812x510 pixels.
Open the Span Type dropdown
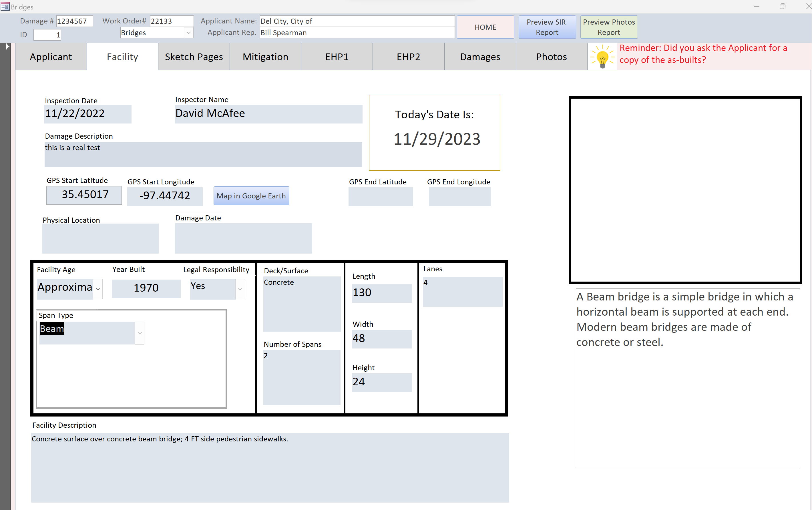139,333
